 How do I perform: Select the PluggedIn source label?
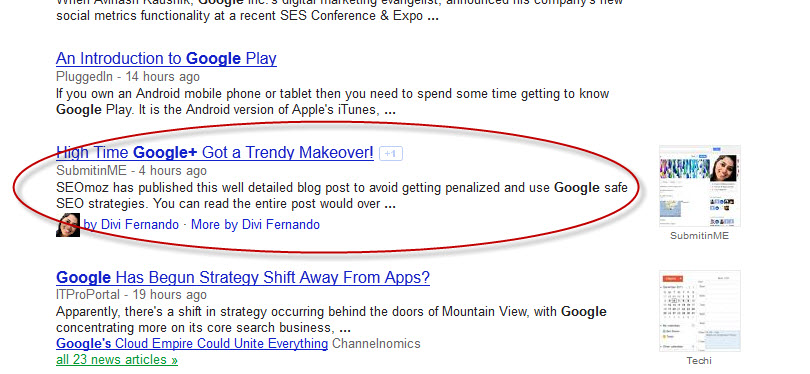[84, 77]
